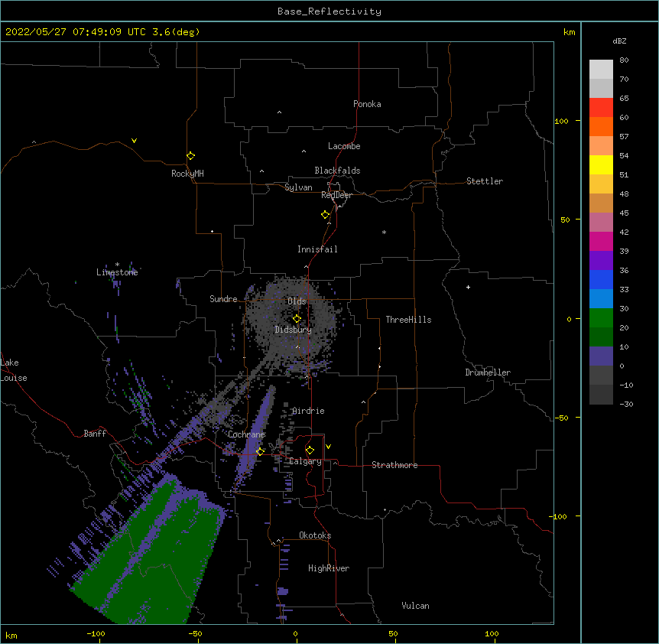The image size is (659, 644).
Task: Pick the red 65-60 dBZ swatch
Action: (x=601, y=108)
